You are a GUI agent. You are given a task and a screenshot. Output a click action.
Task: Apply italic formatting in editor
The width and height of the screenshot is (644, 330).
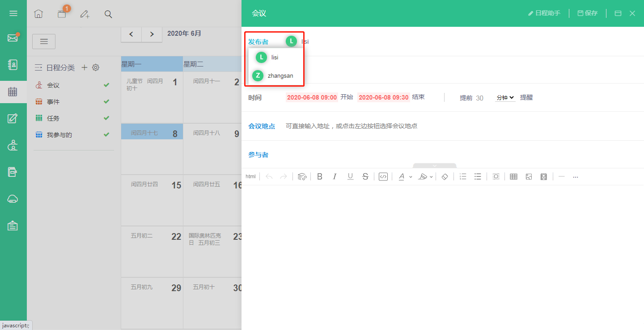point(335,177)
